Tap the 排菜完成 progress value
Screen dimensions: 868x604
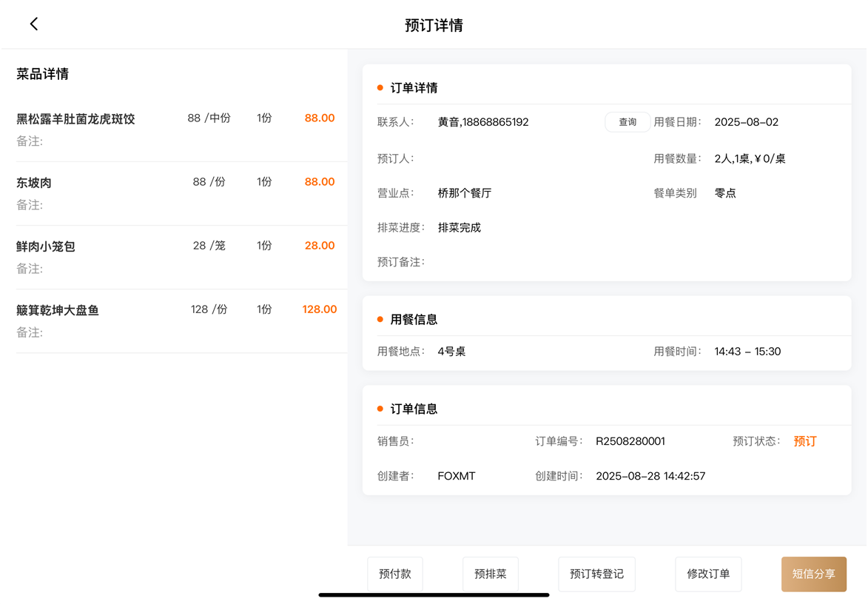coord(459,227)
